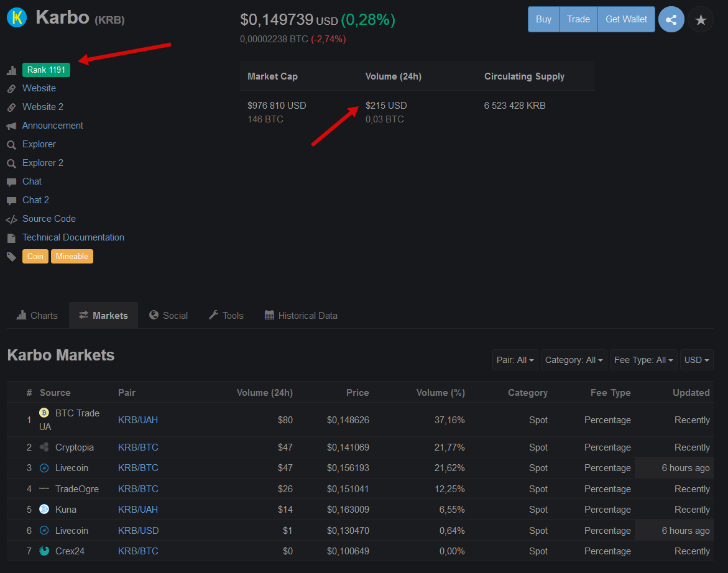
Task: Open the Chat link
Action: [32, 181]
